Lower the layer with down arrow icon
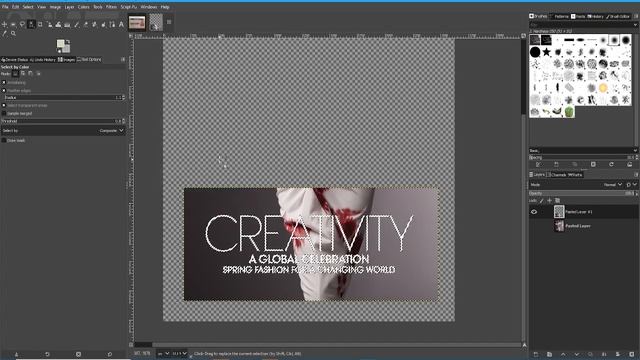This screenshot has height=360, width=640. [577, 354]
